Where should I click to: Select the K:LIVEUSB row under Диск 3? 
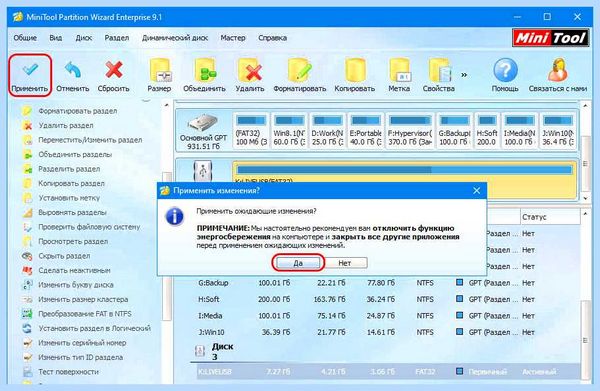coord(388,372)
